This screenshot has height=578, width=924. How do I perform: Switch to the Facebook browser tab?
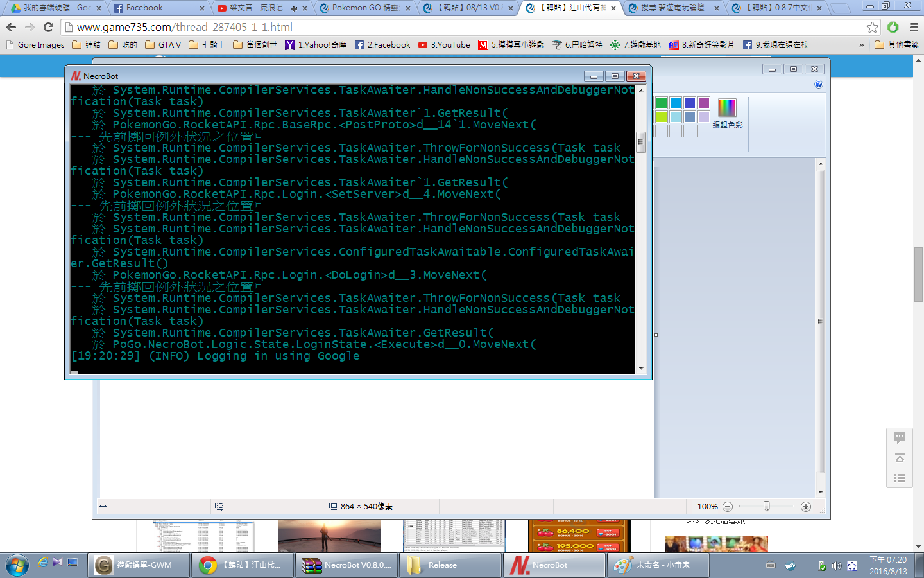click(x=157, y=8)
